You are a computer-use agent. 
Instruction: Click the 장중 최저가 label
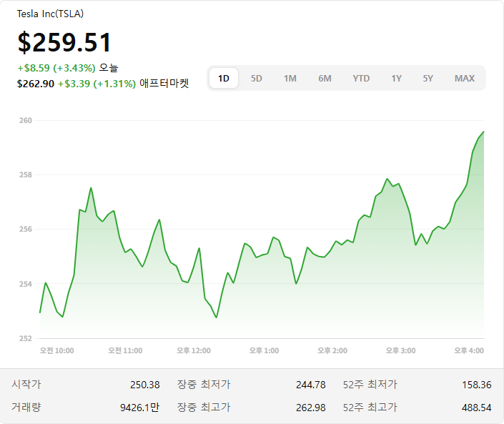204,384
